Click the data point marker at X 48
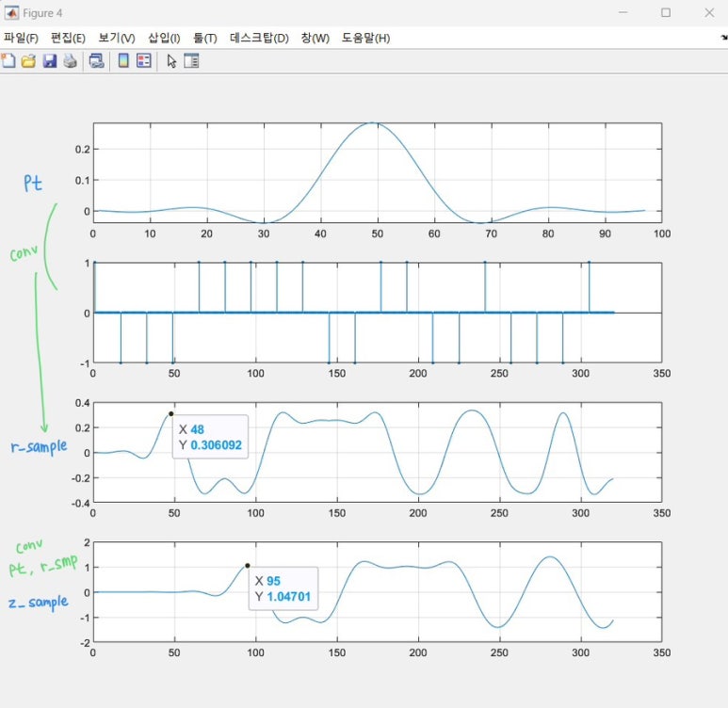This screenshot has width=728, height=708. click(x=170, y=413)
